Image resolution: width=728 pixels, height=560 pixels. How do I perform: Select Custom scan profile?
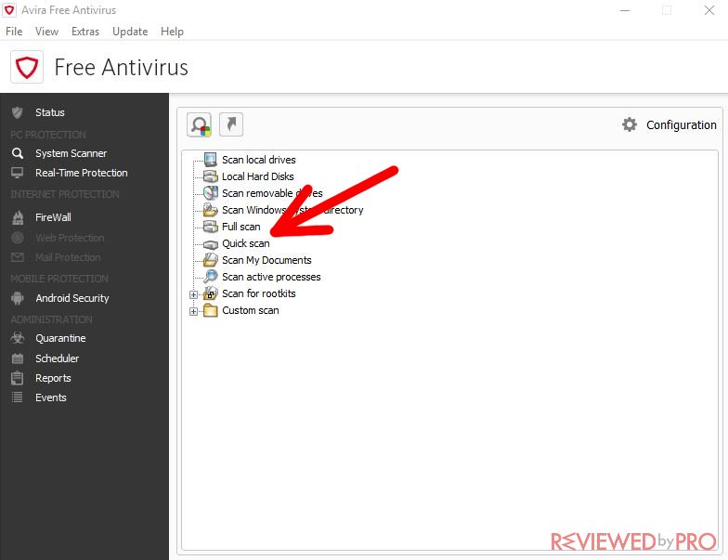pyautogui.click(x=251, y=310)
